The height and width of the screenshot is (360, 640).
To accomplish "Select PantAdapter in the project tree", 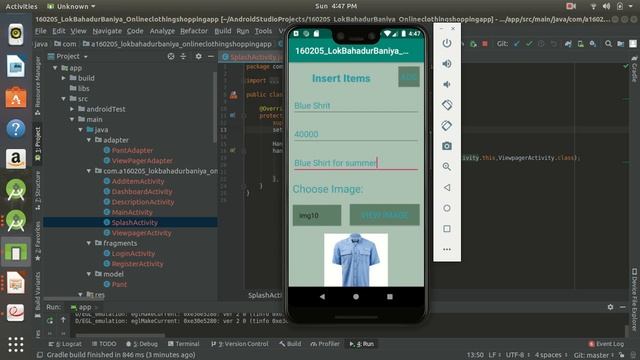I will click(x=132, y=150).
